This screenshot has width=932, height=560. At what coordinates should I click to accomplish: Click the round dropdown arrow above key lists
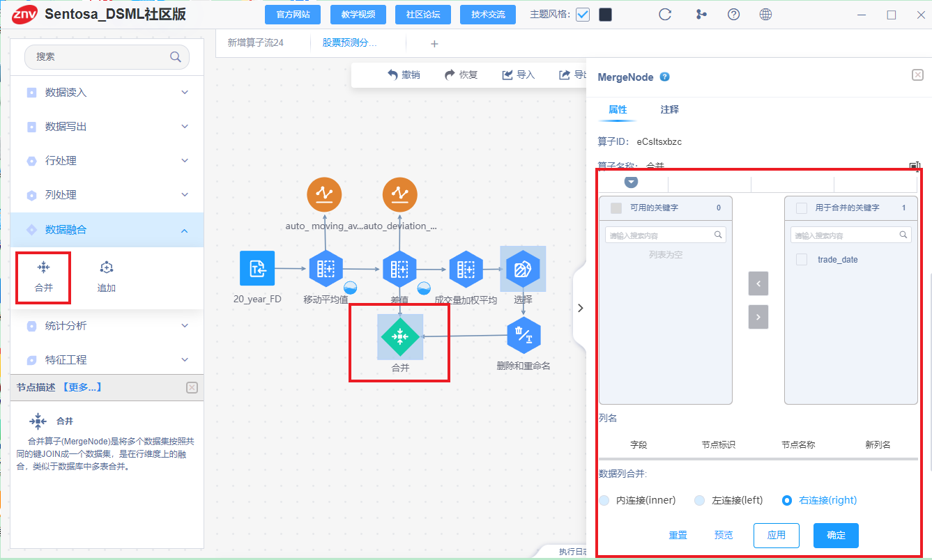pyautogui.click(x=631, y=182)
